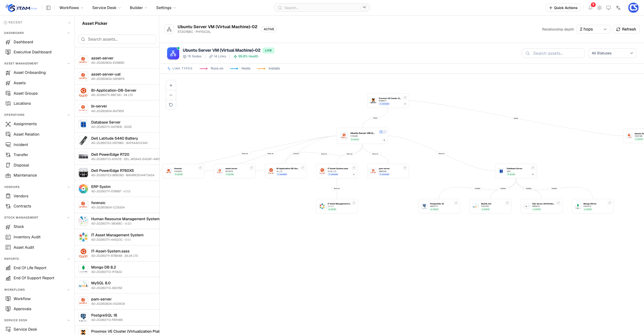Viewport: 644px width, 335px height.
Task: Select BI-Application-DB-Server in Asset Picker
Action: [117, 92]
